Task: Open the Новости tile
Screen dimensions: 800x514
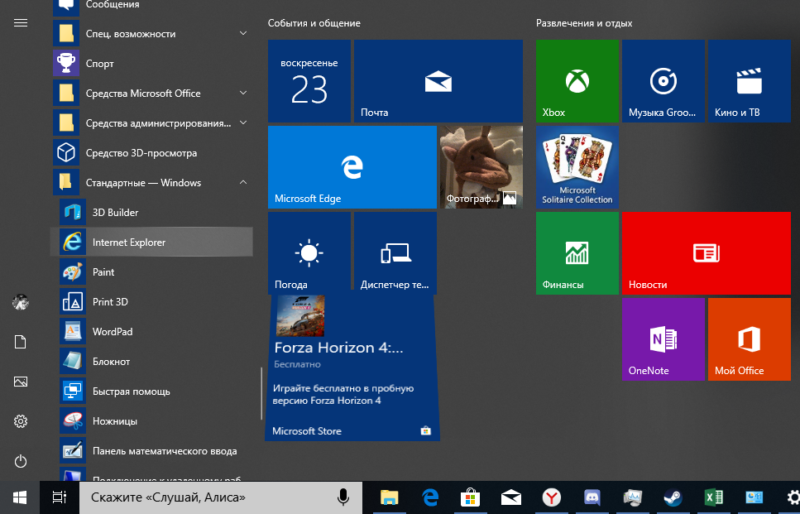Action: pyautogui.click(x=706, y=253)
